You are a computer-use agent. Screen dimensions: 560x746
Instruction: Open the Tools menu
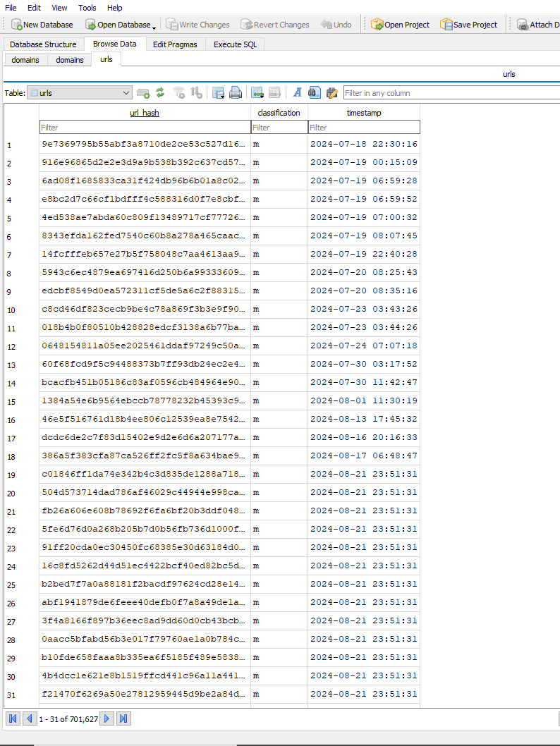click(x=87, y=8)
